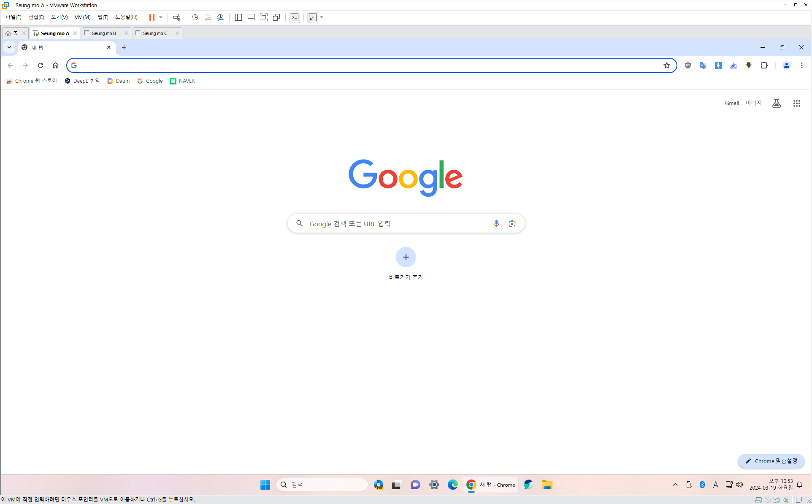Click the VMware pause VM button
The width and height of the screenshot is (812, 504).
pyautogui.click(x=152, y=17)
